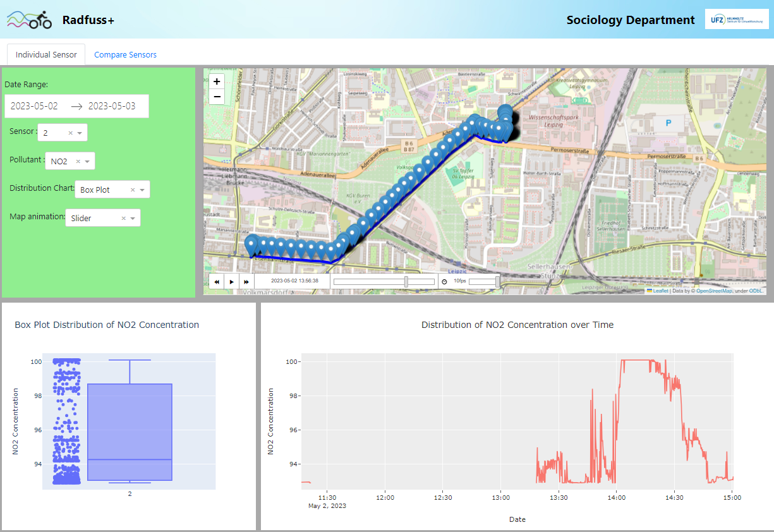
Task: Zoom in on the map
Action: (x=217, y=82)
